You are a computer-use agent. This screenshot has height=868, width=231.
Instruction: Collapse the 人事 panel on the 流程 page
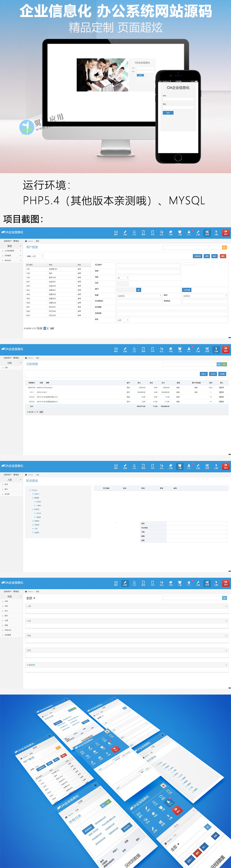pos(226,606)
